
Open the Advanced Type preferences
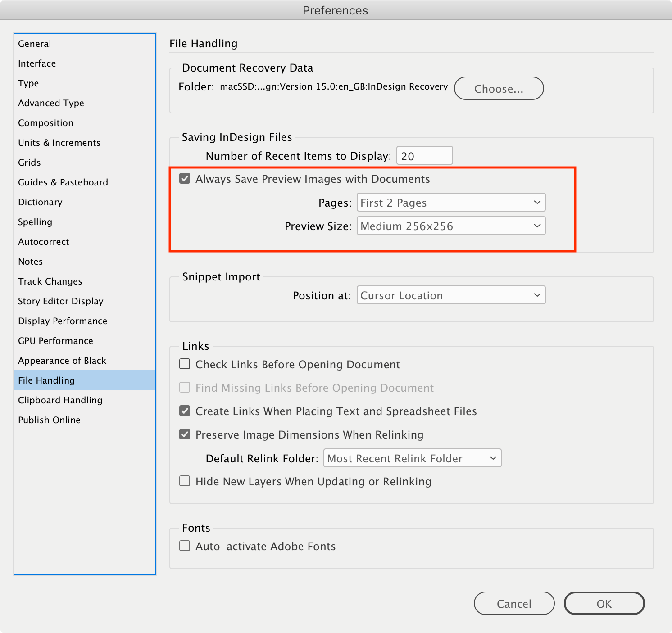[50, 103]
